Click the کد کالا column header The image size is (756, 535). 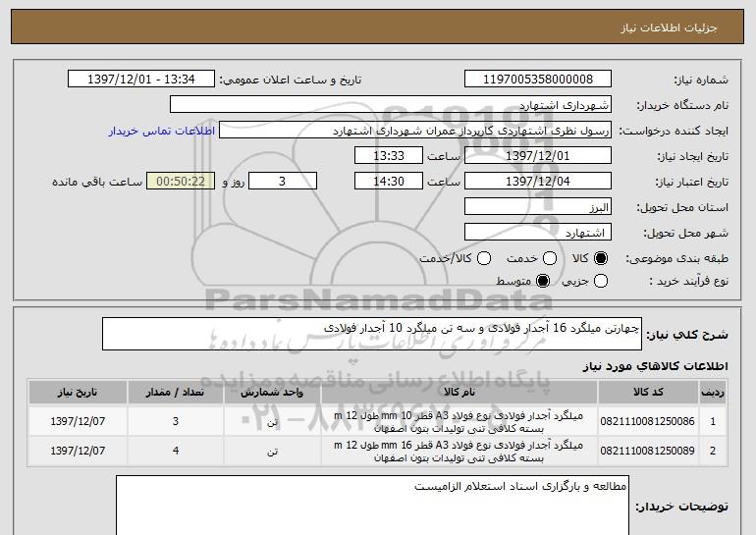coord(648,393)
